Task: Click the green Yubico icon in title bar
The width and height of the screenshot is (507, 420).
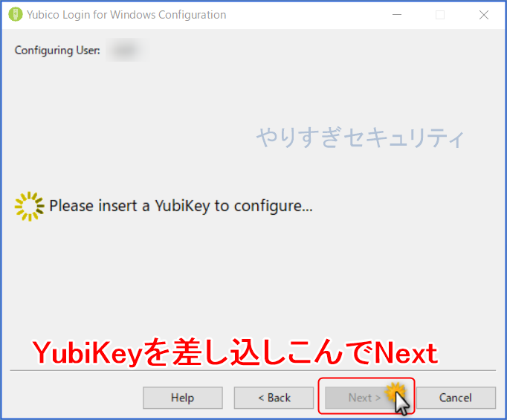Action: 15,15
